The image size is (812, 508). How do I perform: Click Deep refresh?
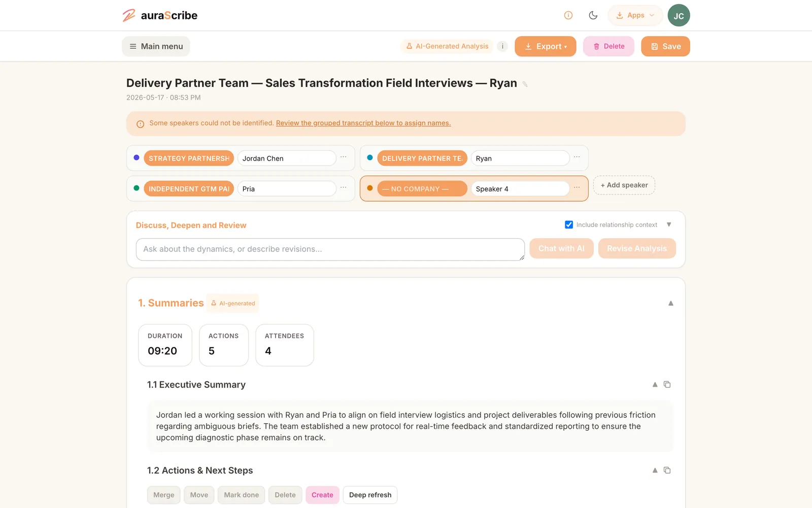(x=370, y=495)
